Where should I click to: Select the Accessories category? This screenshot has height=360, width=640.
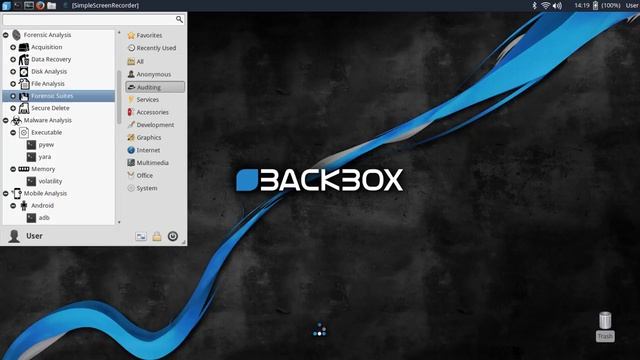tap(155, 112)
